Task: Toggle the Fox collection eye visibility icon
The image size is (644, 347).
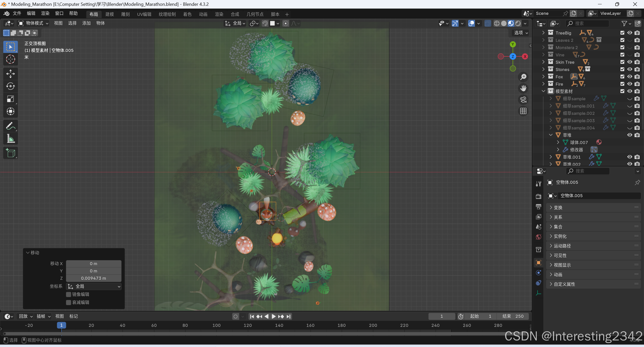Action: pyautogui.click(x=630, y=77)
